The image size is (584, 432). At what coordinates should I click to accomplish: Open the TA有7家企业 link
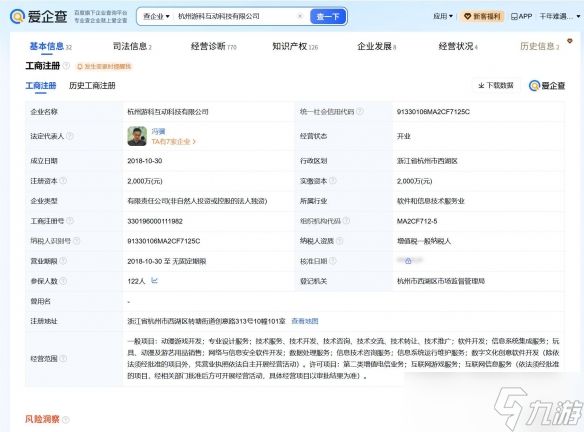(174, 142)
